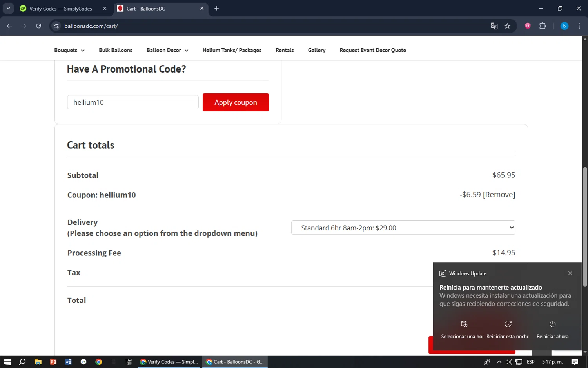The height and width of the screenshot is (368, 588).
Task: Open the Extensions puzzle icon
Action: coord(543,26)
